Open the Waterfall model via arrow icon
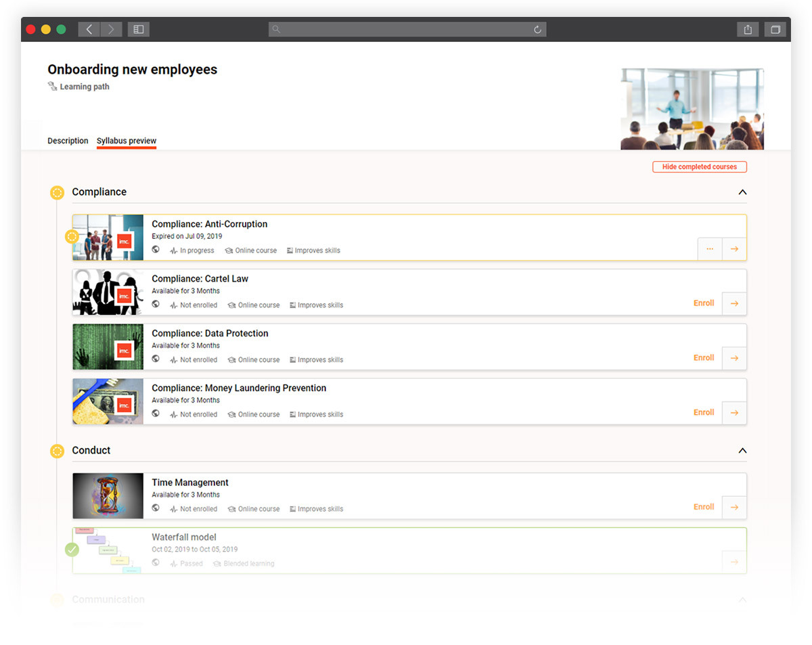 [734, 561]
